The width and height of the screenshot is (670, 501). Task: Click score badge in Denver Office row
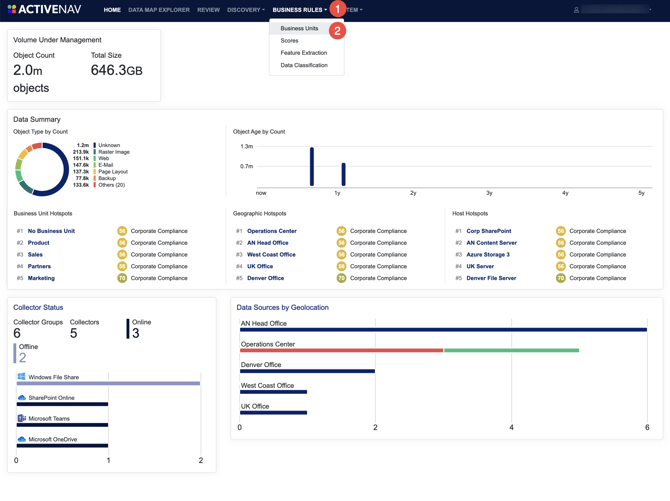coord(341,278)
